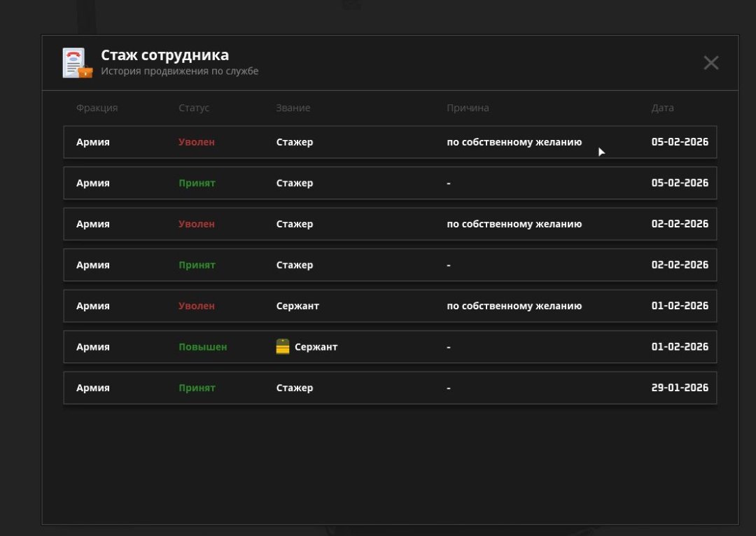Click the employee record document icon
756x536 pixels.
(x=76, y=63)
